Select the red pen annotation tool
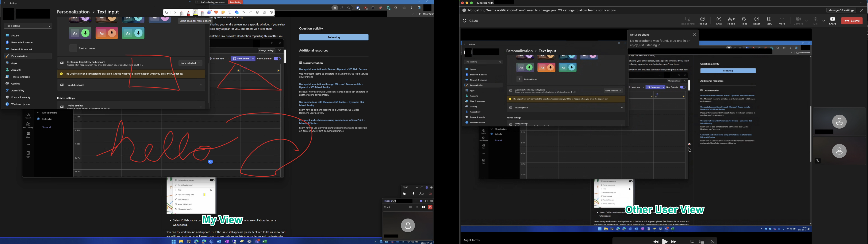Screen dimensions: 868x244 [189, 12]
